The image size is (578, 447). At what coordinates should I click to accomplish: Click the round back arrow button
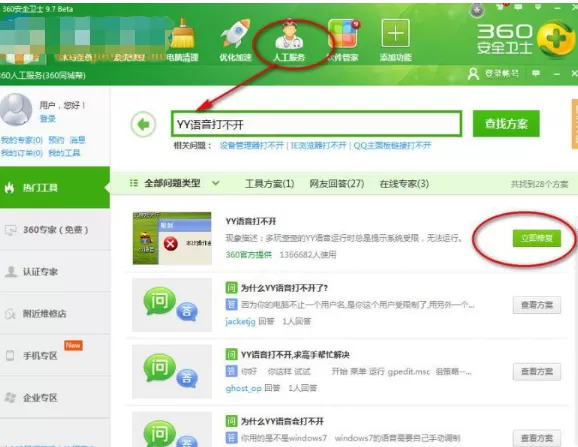pyautogui.click(x=143, y=125)
